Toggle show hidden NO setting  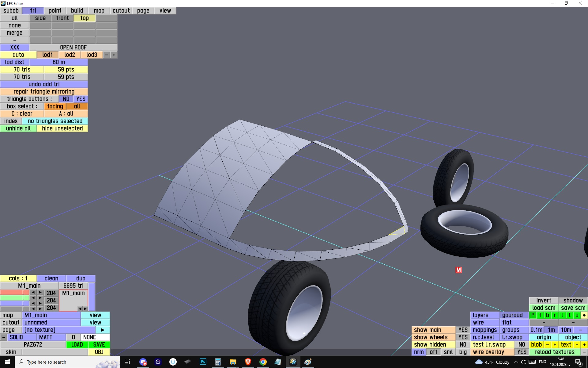click(463, 345)
